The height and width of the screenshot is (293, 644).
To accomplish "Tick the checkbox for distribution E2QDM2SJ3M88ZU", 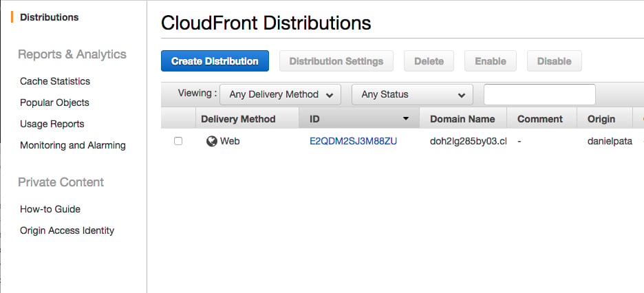I will pos(178,141).
